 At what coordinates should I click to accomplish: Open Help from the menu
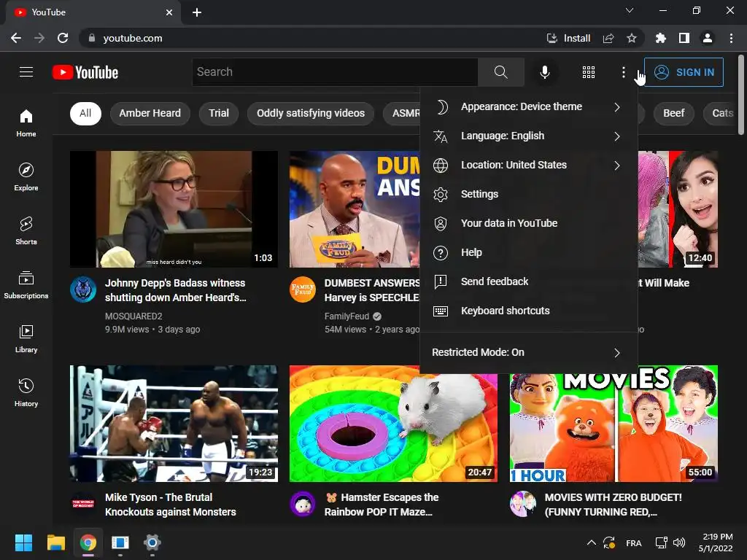(529, 253)
